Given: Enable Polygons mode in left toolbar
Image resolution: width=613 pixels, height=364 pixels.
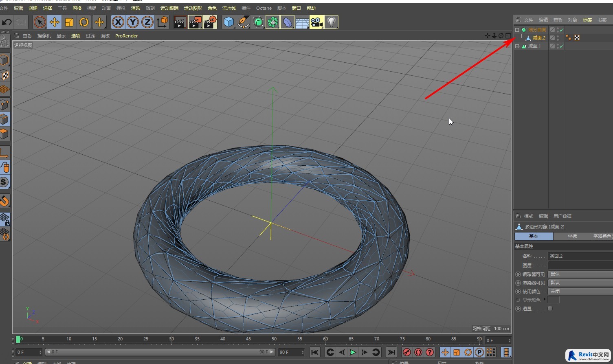Looking at the screenshot, I should tap(4, 134).
